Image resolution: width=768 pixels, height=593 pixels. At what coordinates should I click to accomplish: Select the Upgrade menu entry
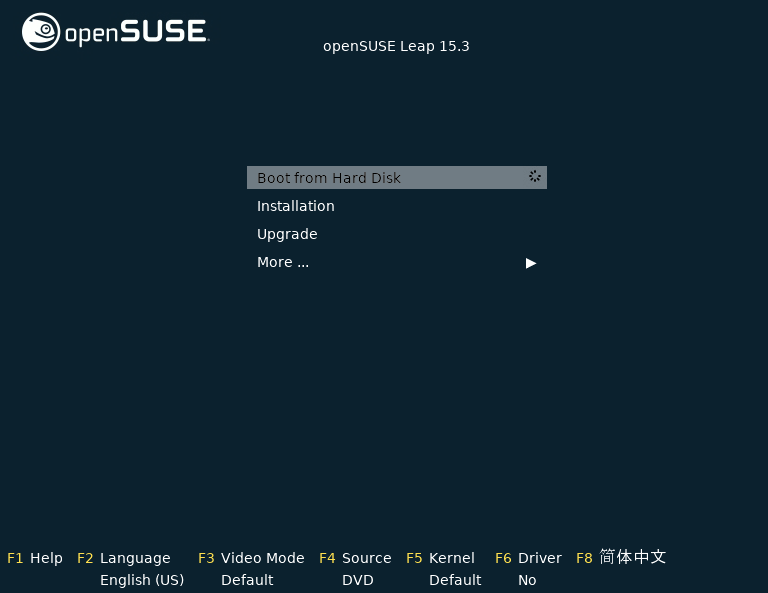point(287,235)
